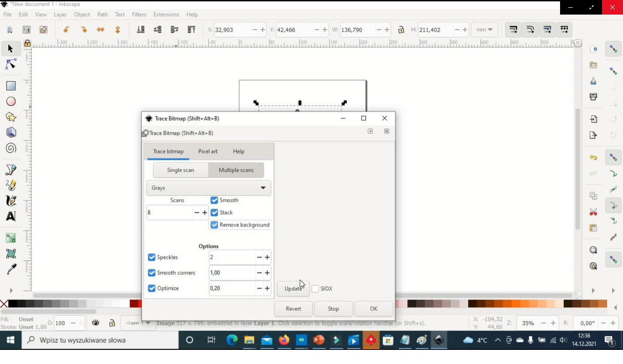The width and height of the screenshot is (623, 364).
Task: Choose the Node editing tool
Action: (x=10, y=64)
